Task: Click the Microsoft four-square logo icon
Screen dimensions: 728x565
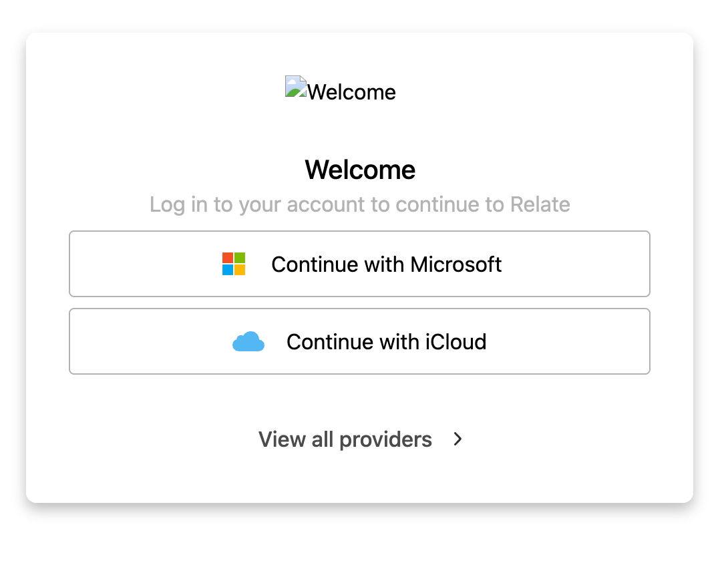Action: [234, 264]
